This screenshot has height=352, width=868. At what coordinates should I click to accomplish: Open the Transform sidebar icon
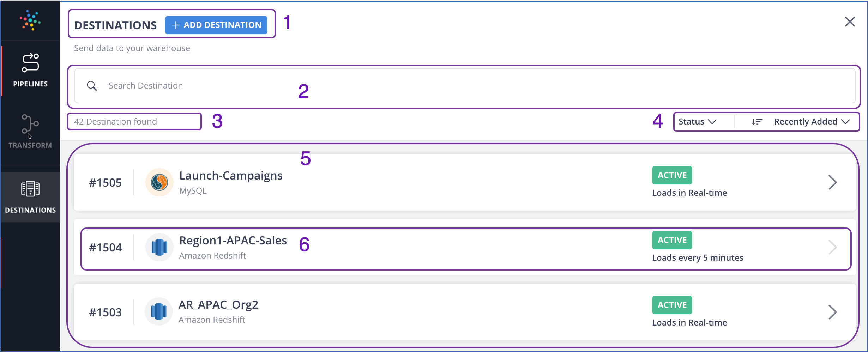coord(30,124)
